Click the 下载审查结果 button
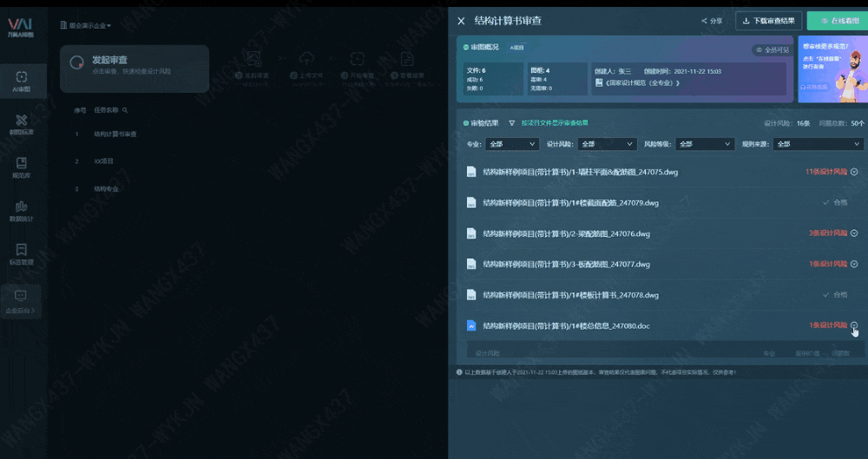The width and height of the screenshot is (868, 459). 768,21
